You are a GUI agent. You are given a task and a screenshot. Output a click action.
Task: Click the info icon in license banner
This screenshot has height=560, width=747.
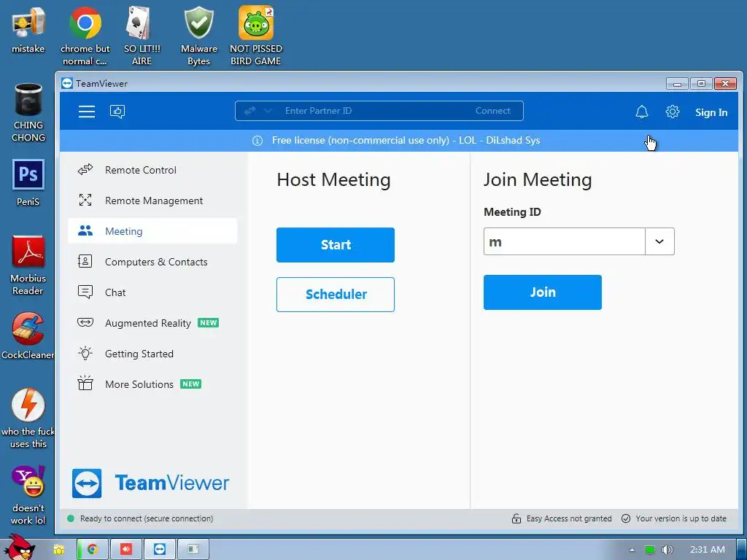258,141
